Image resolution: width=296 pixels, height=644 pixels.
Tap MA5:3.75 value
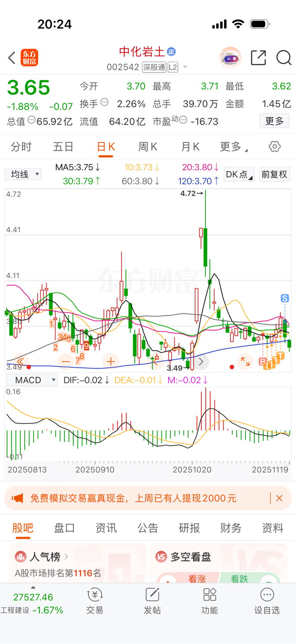(77, 167)
